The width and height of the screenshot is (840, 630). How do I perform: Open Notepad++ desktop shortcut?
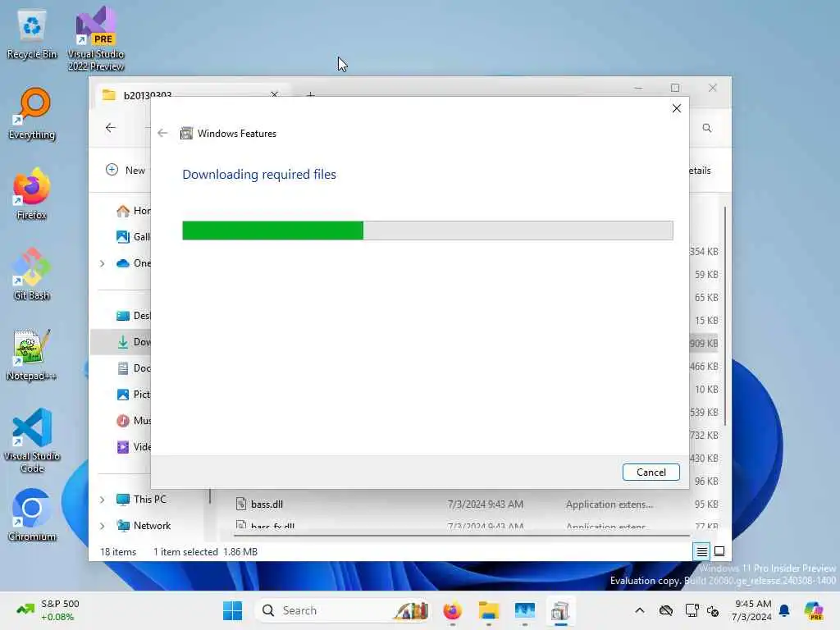[32, 355]
